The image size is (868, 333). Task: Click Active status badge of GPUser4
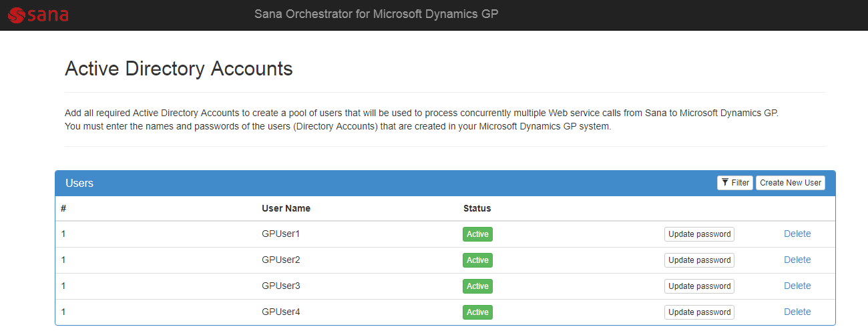pyautogui.click(x=477, y=312)
